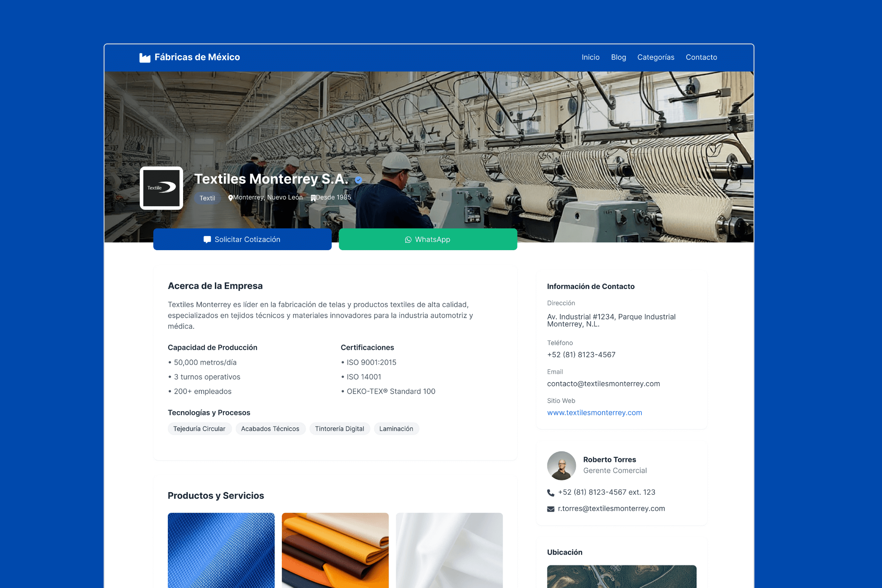The height and width of the screenshot is (588, 882).
Task: Select the Tejeduría Circular tag
Action: 199,429
